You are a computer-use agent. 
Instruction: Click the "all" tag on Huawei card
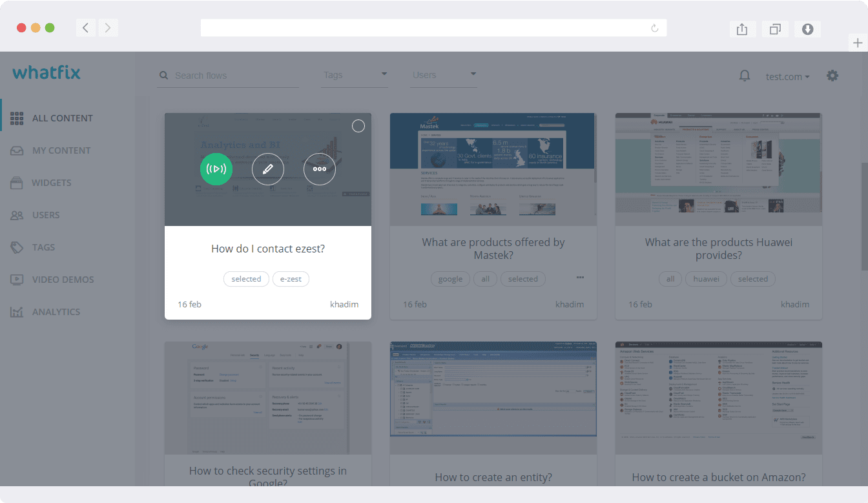(x=670, y=279)
